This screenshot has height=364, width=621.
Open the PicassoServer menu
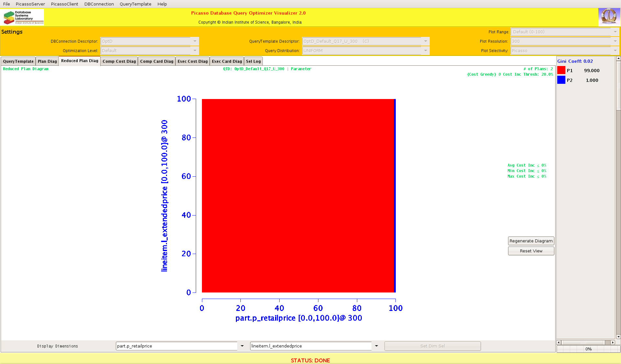pyautogui.click(x=30, y=4)
